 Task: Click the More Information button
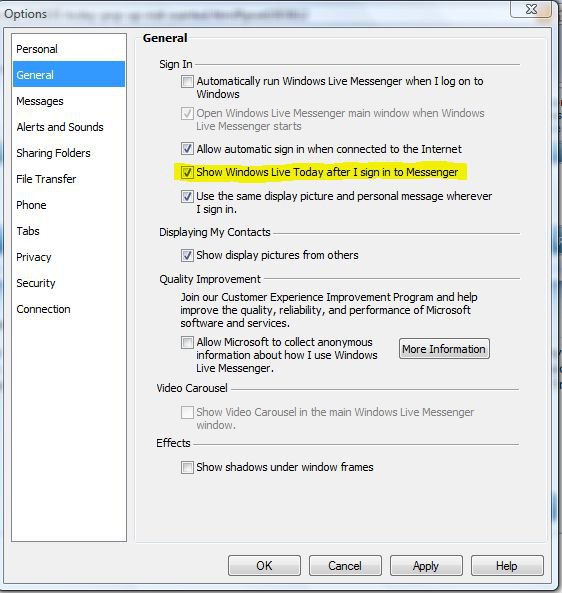coord(444,349)
